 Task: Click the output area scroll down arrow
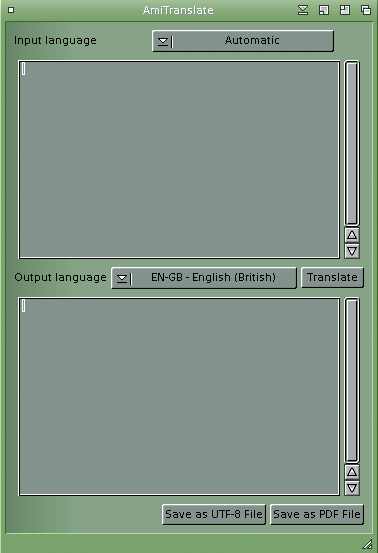point(352,488)
